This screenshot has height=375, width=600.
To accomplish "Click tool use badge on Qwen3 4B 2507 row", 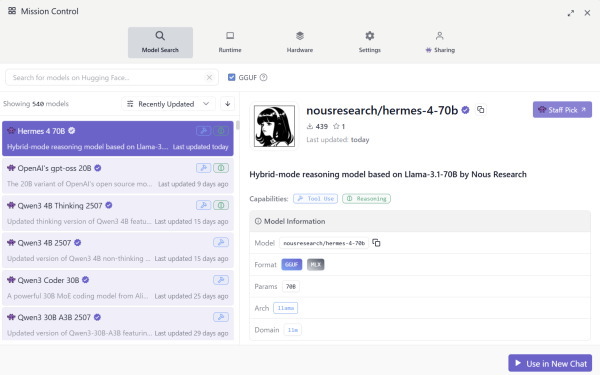I will tap(221, 243).
